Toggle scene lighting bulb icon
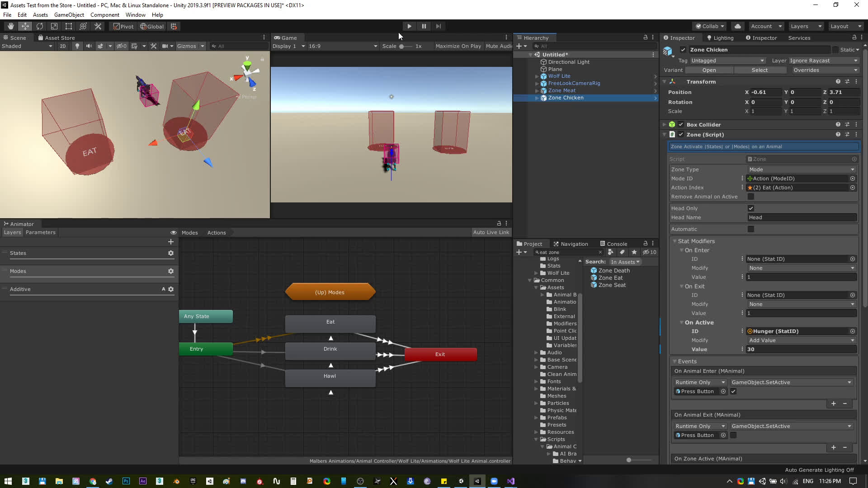Viewport: 868px width, 488px height. [x=77, y=46]
